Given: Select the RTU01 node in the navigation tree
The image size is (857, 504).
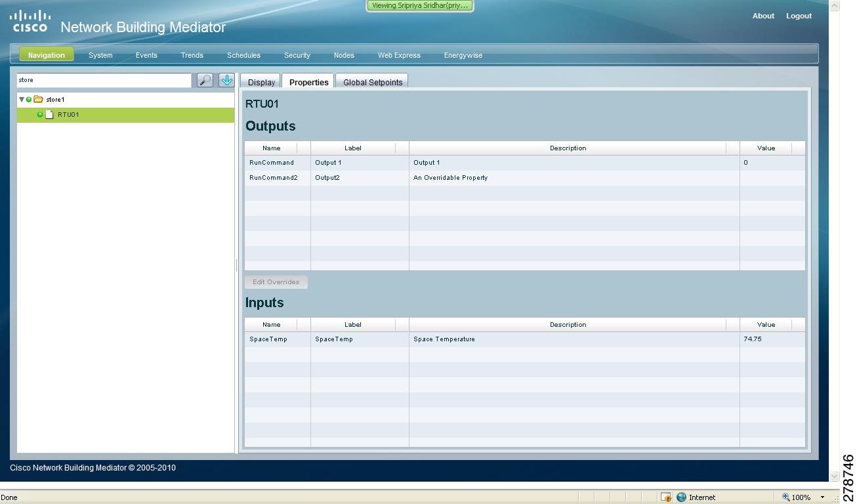Looking at the screenshot, I should (68, 114).
